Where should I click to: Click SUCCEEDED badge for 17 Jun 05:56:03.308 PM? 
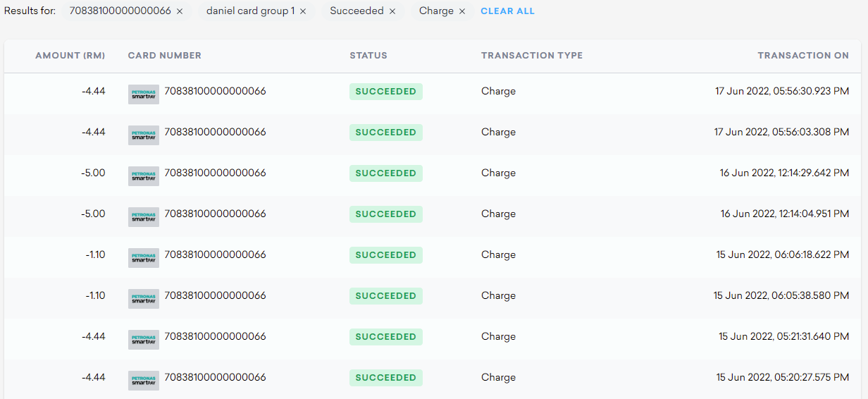(386, 133)
